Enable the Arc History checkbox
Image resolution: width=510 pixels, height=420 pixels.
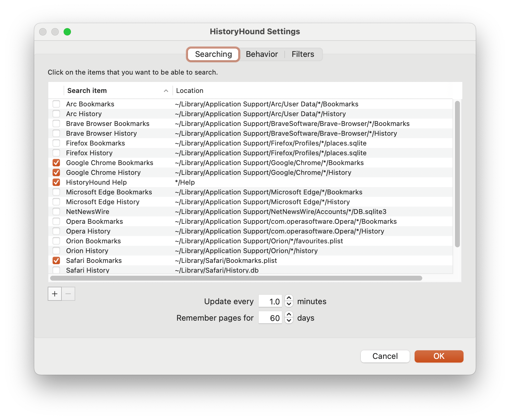56,114
